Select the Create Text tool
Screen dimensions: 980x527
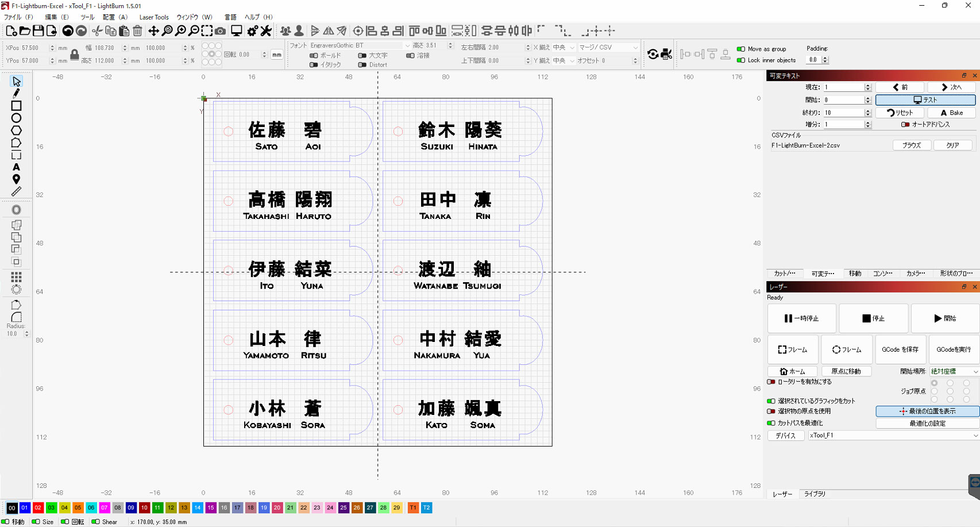pos(16,167)
